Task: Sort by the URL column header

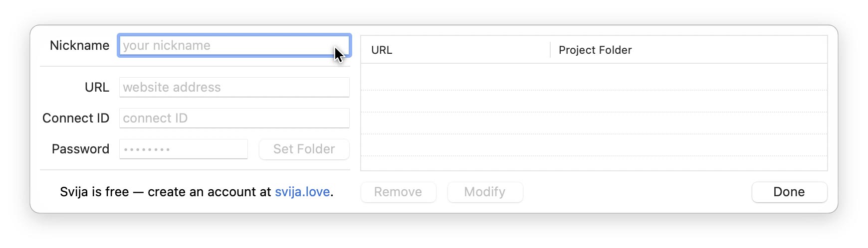Action: [382, 50]
